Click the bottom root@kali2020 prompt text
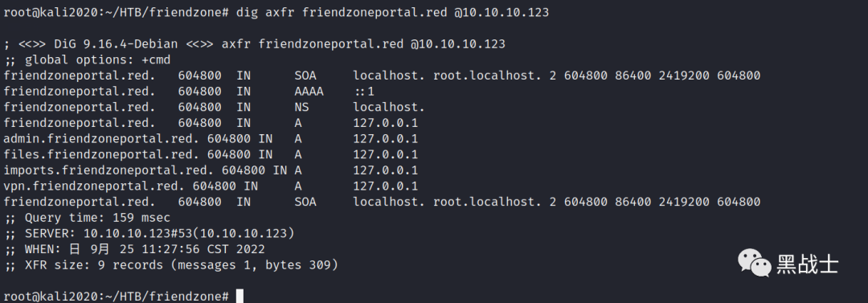The image size is (868, 303). pos(117,297)
